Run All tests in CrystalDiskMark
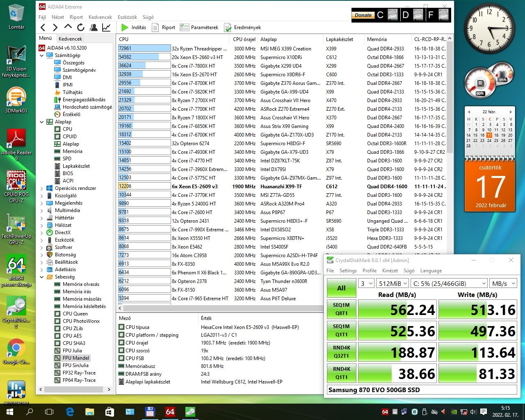 [x=341, y=288]
